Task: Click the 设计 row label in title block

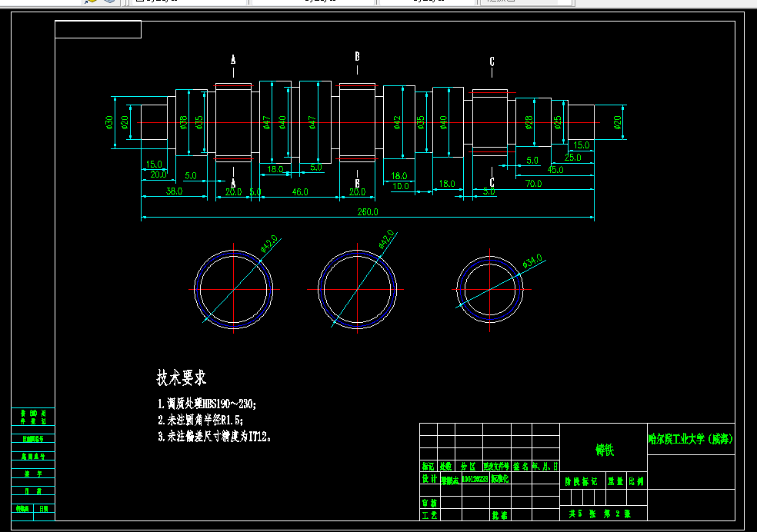Action: click(x=429, y=478)
